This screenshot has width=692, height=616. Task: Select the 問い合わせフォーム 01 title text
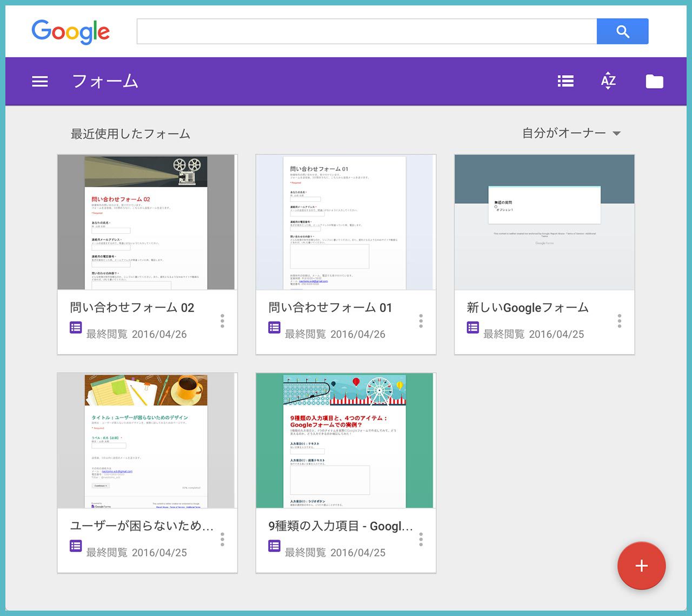[x=330, y=308]
